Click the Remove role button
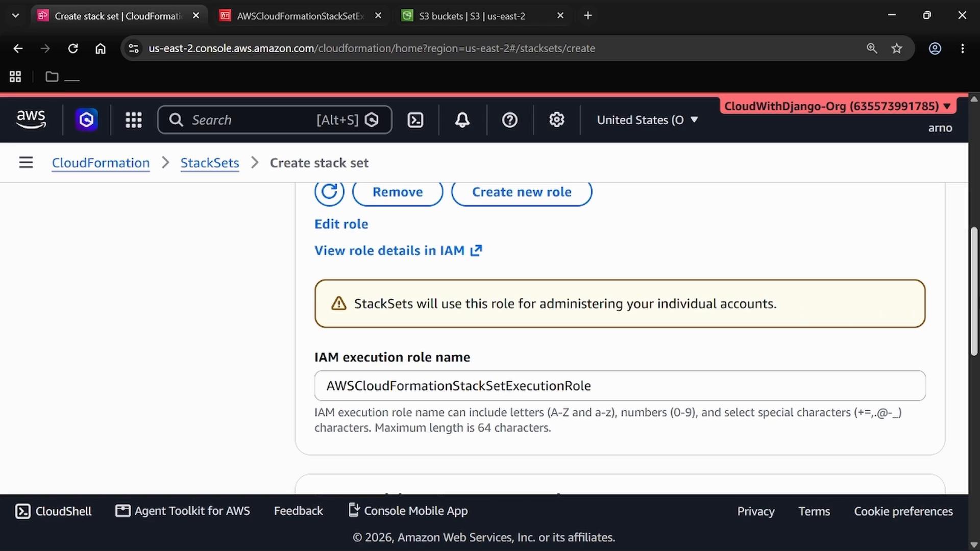980x551 pixels. (x=398, y=192)
